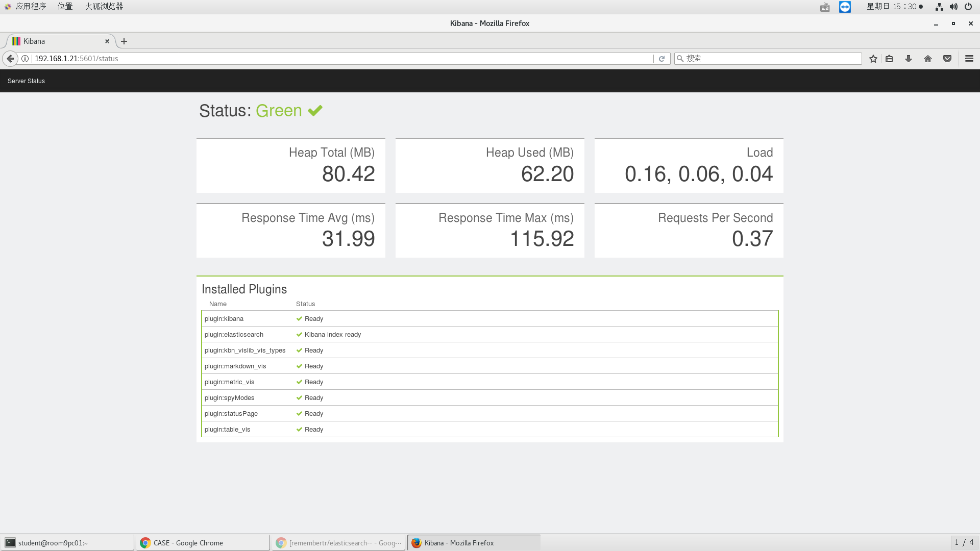Click the Firefox back arrow button

(10, 59)
